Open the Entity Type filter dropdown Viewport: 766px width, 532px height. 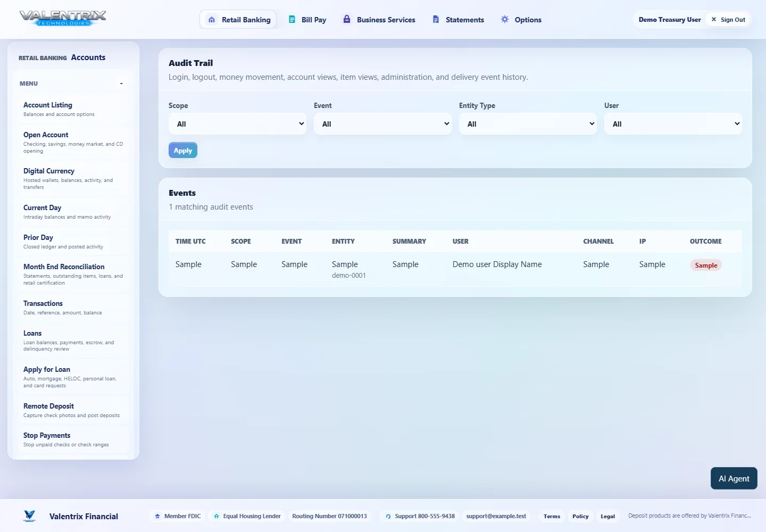click(x=528, y=124)
